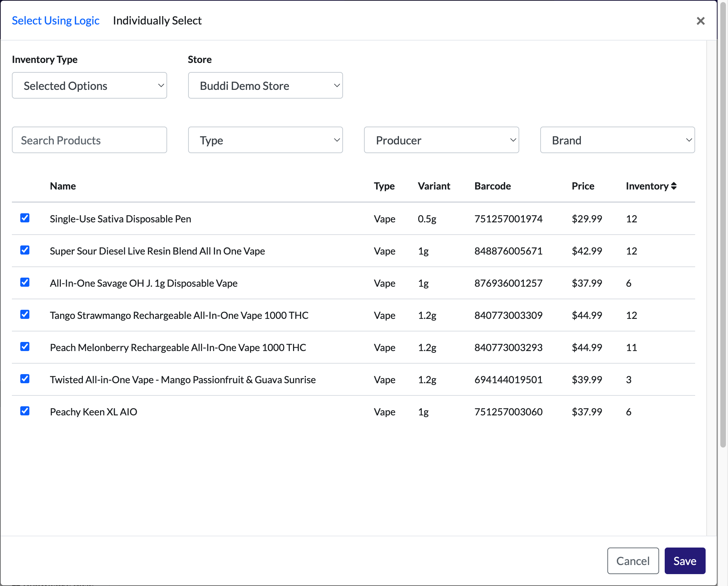The image size is (728, 586).
Task: Click the Barcode column header
Action: pyautogui.click(x=493, y=186)
